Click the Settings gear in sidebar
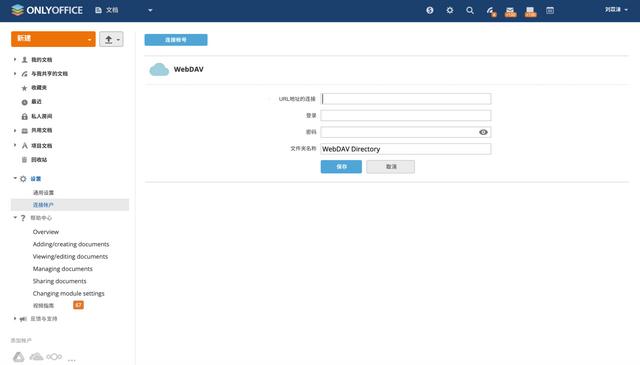The image size is (640, 365). point(23,179)
